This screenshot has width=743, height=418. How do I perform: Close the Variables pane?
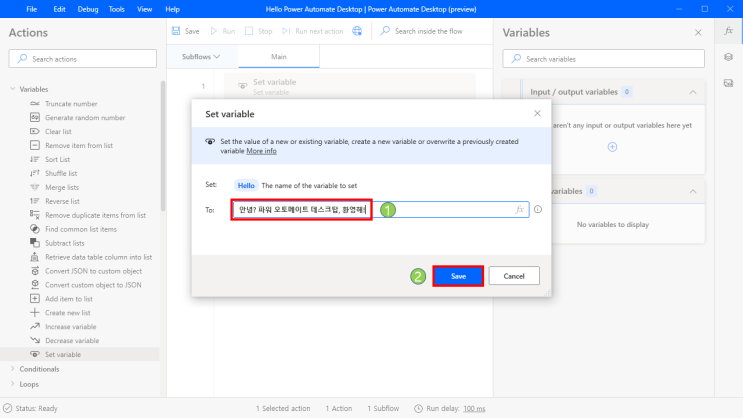(x=698, y=32)
